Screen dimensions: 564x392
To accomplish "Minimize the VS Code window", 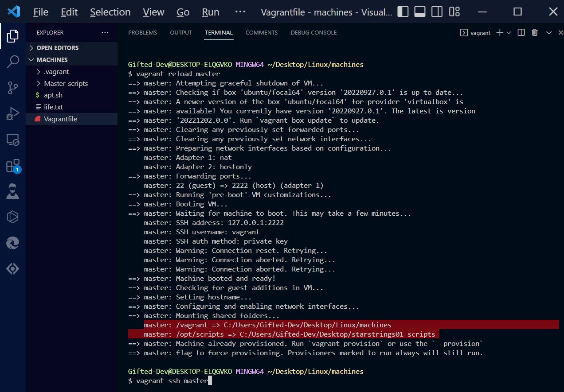I will coord(482,12).
